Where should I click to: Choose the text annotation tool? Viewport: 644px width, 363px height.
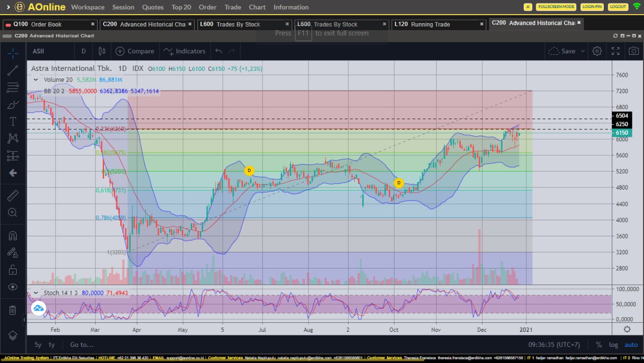pos(13,122)
